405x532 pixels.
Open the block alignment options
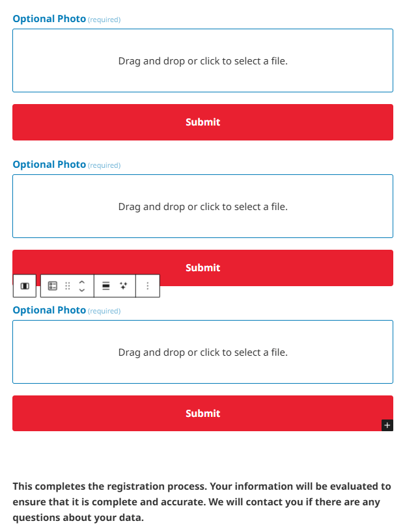coord(106,286)
